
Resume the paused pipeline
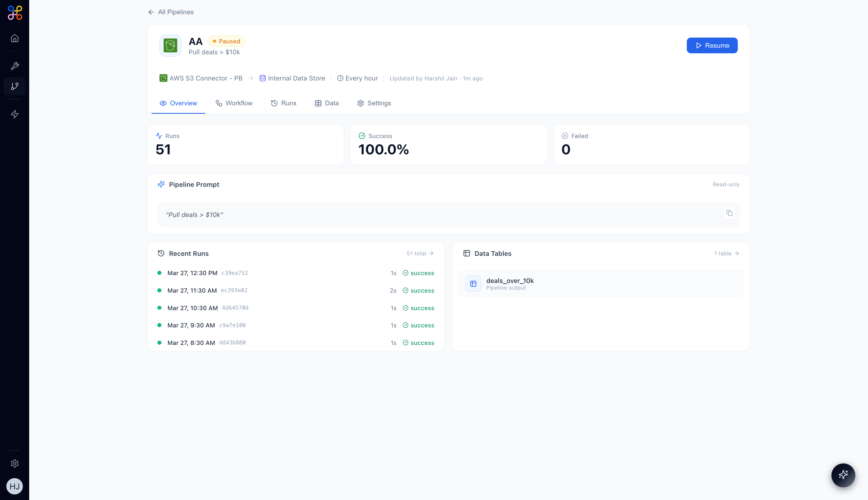tap(712, 45)
